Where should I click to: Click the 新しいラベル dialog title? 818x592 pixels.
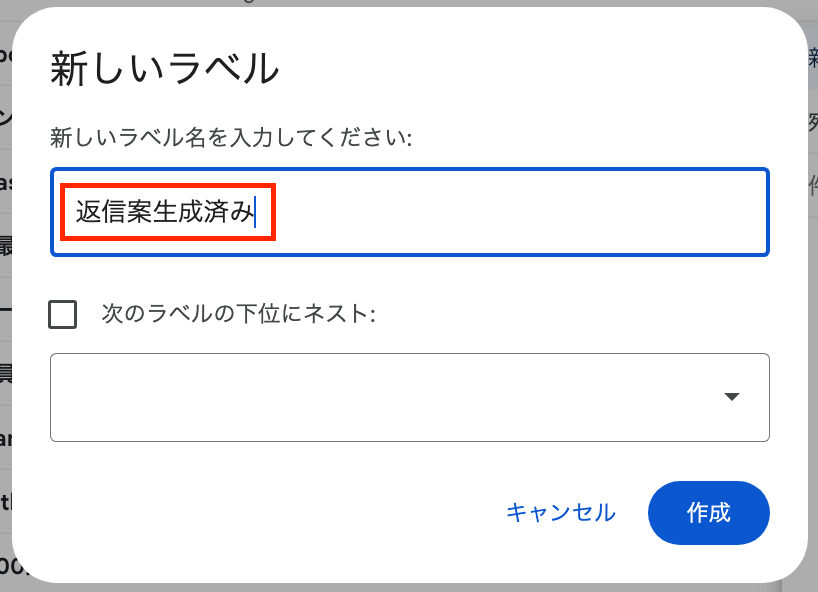coord(164,69)
